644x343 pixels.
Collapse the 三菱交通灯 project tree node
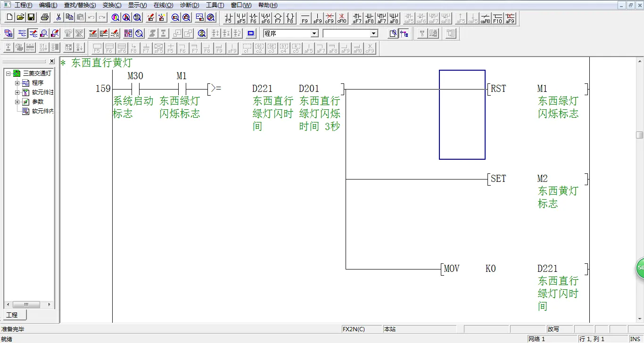(8, 73)
